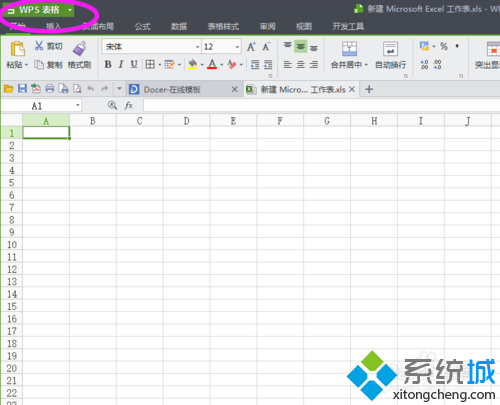Viewport: 500px width, 405px height.
Task: Expand the 合并居中 dropdown arrow
Action: pos(366,65)
